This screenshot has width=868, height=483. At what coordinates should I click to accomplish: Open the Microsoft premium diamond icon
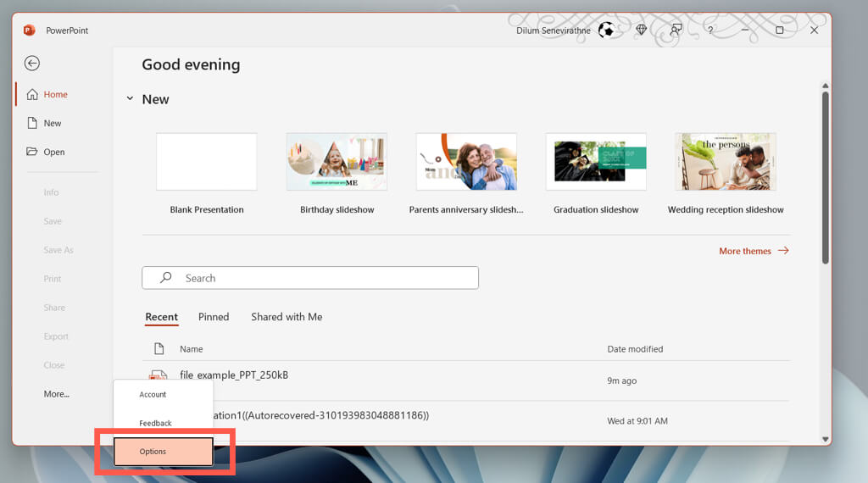(x=641, y=30)
